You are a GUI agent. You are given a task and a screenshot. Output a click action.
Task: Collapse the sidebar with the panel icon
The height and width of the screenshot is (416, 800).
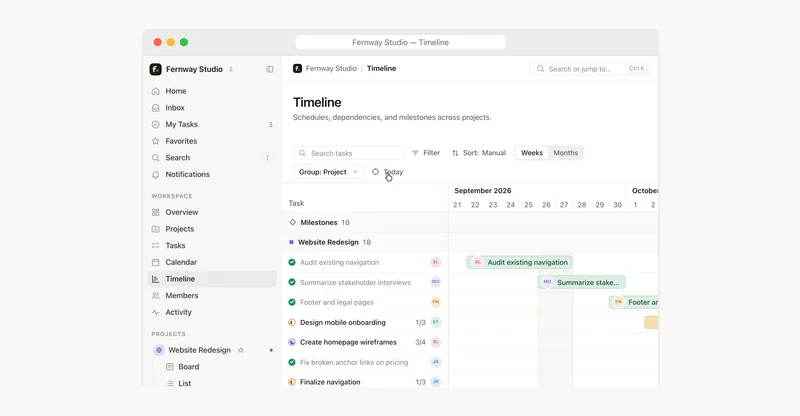tap(269, 69)
